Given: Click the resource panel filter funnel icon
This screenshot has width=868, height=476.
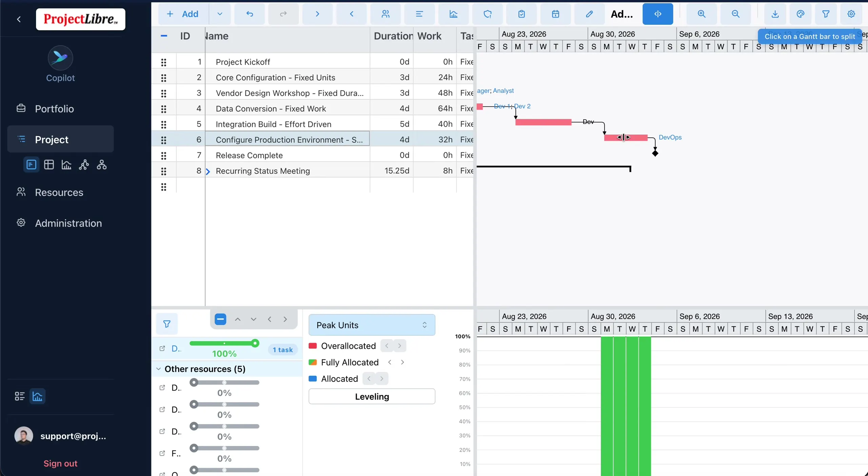Looking at the screenshot, I should coord(167,324).
